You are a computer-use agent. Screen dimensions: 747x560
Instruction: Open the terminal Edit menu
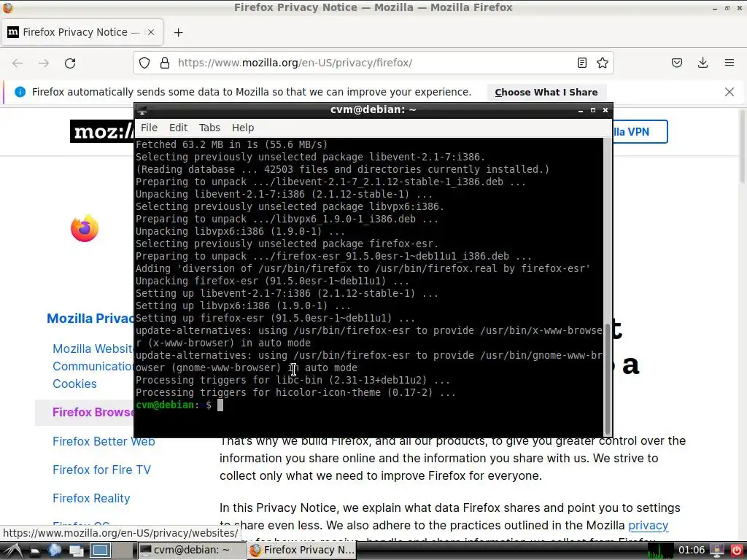(178, 128)
